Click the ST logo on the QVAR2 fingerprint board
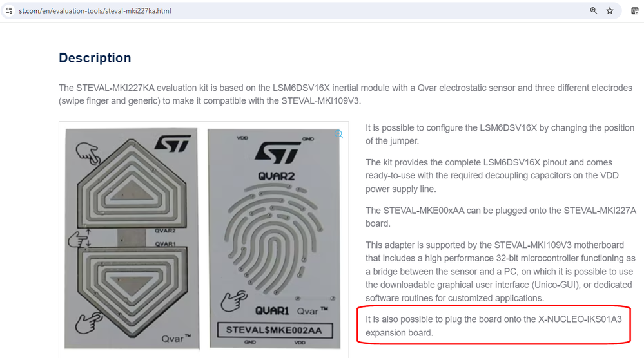This screenshot has width=644, height=358. coord(278,153)
